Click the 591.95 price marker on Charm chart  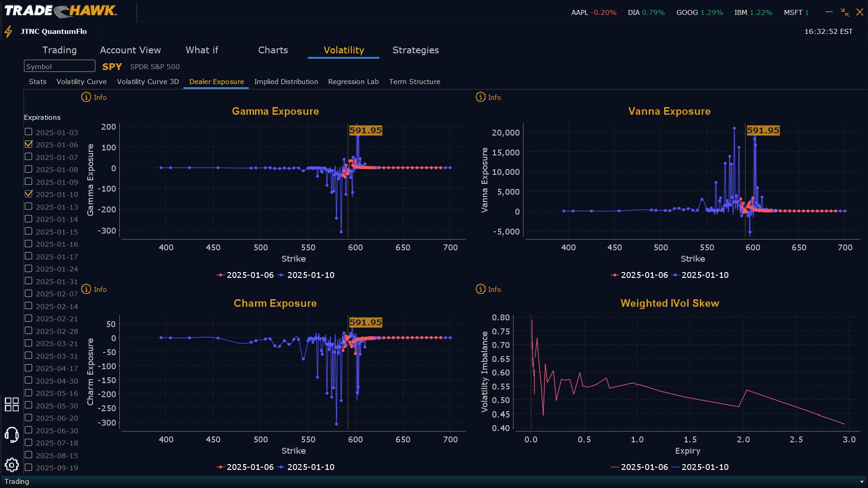[365, 323]
